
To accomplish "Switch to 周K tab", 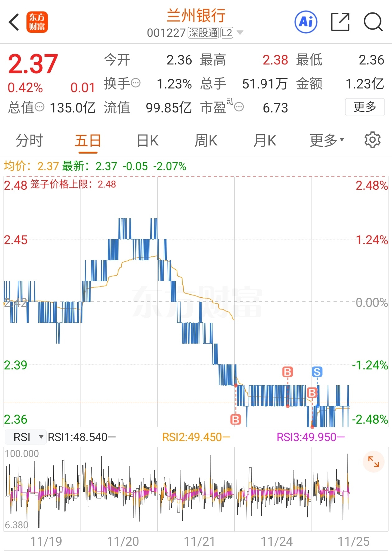I will [x=206, y=140].
